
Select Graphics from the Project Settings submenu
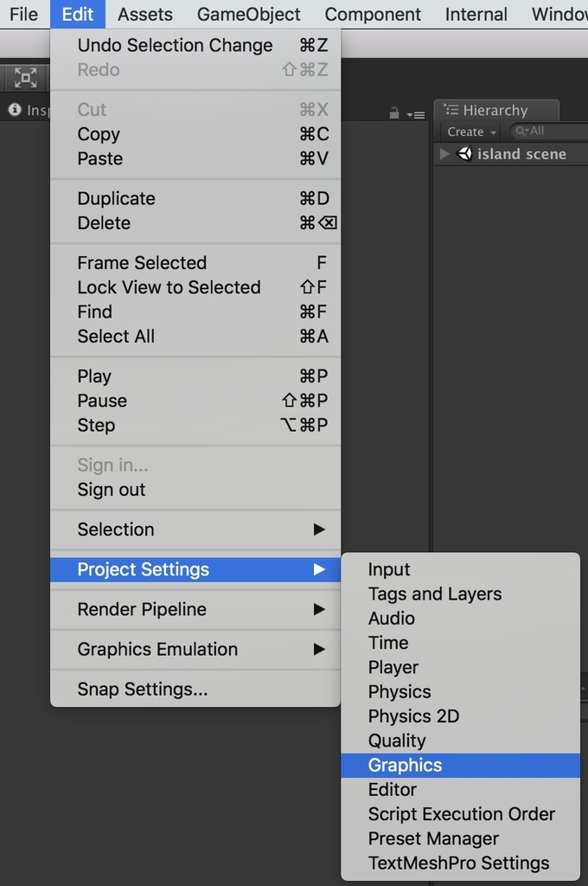coord(405,765)
